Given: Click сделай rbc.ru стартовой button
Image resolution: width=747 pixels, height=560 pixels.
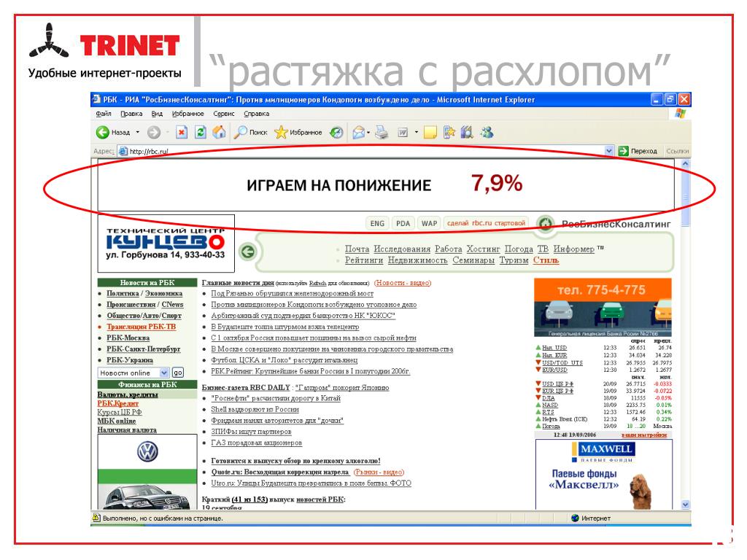Looking at the screenshot, I should tap(486, 223).
